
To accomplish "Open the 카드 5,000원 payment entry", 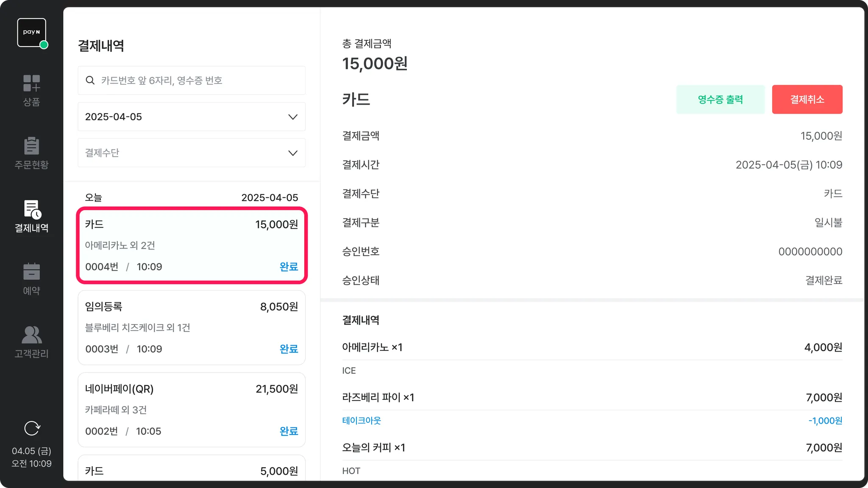I will [x=191, y=470].
